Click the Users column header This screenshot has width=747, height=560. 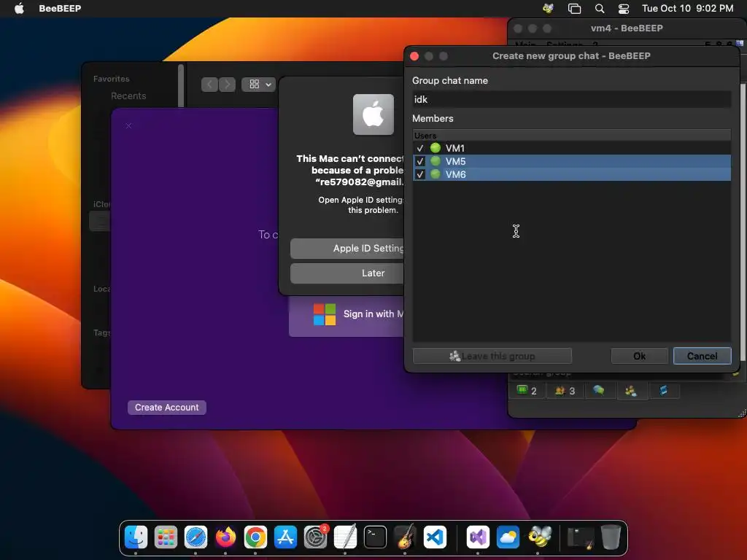tap(571, 135)
